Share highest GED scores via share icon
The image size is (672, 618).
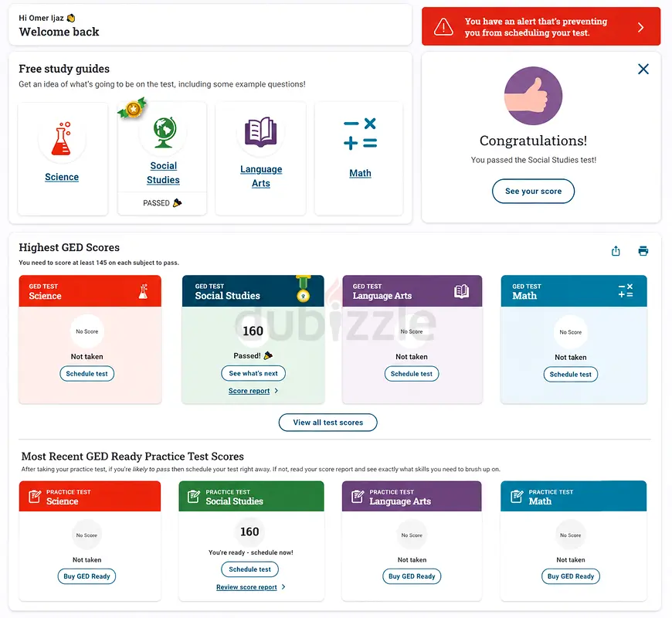[616, 251]
